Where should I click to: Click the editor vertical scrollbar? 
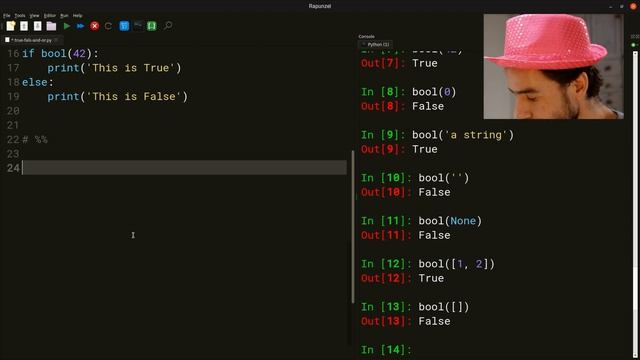click(x=353, y=227)
